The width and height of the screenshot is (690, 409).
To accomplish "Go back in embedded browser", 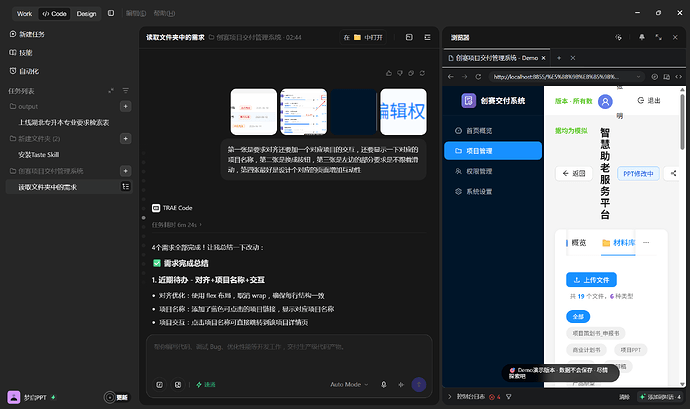I will pos(451,77).
